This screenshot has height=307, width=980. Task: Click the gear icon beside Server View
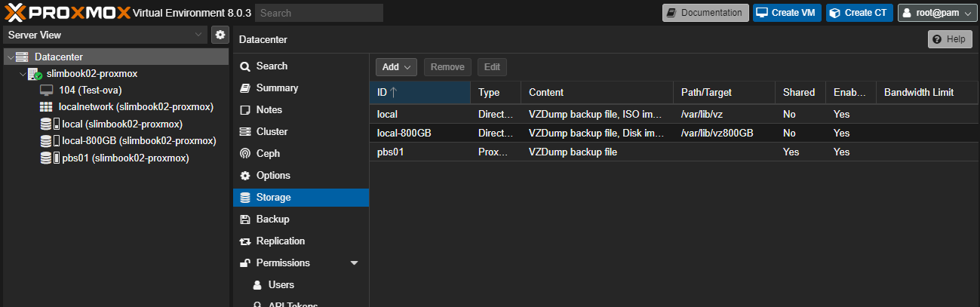(220, 35)
